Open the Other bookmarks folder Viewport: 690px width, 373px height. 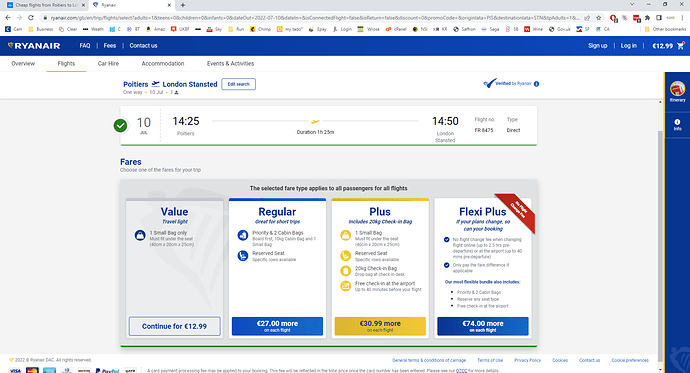click(665, 29)
